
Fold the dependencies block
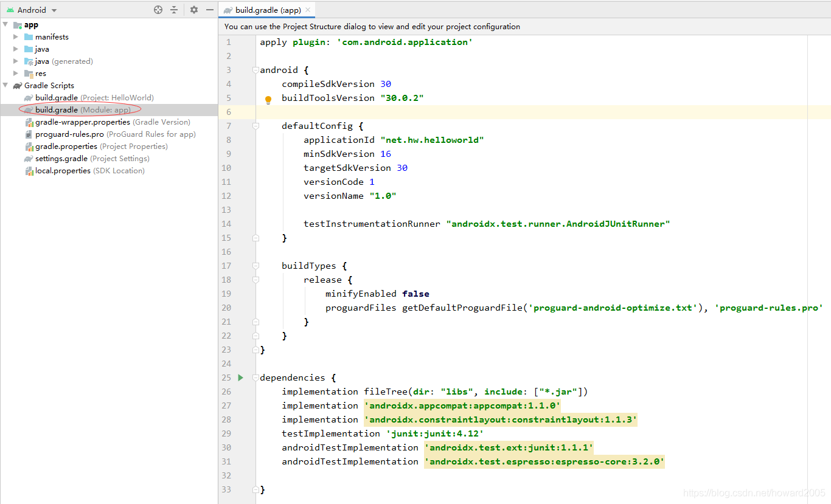tap(256, 378)
